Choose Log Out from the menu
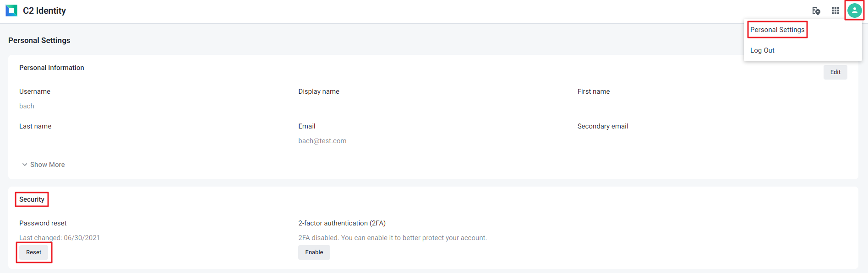The height and width of the screenshot is (273, 868). pos(762,50)
